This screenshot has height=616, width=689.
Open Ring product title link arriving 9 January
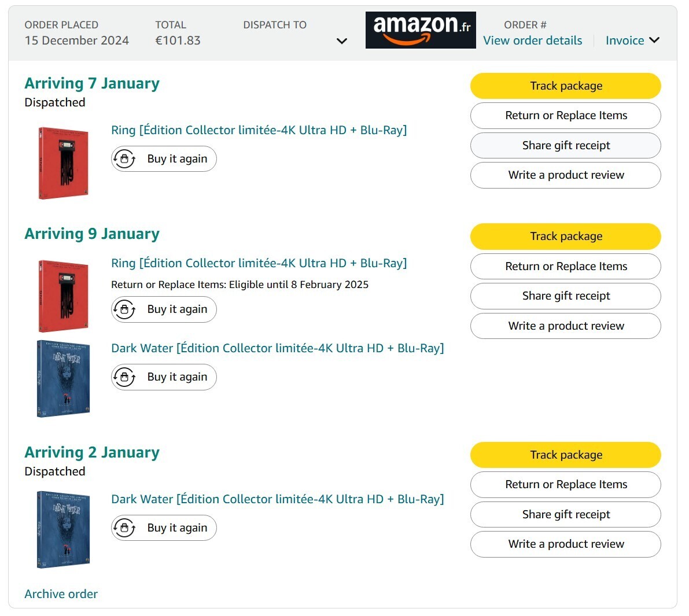pos(259,263)
